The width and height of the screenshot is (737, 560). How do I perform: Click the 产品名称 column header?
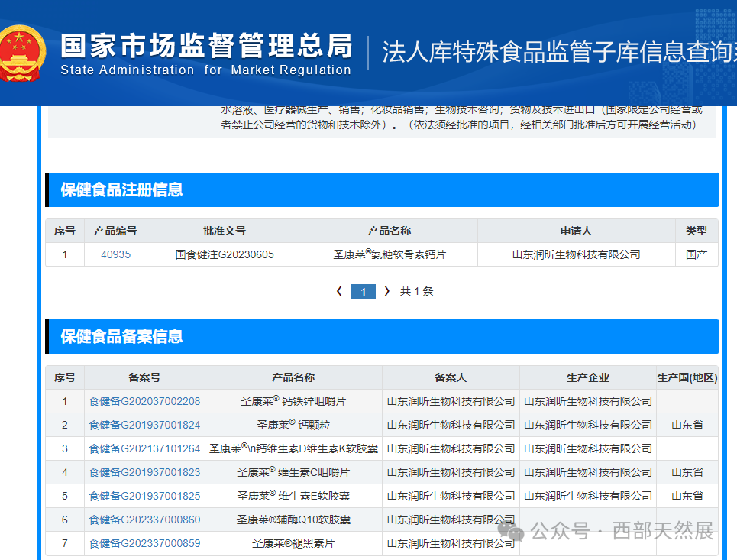(x=293, y=377)
